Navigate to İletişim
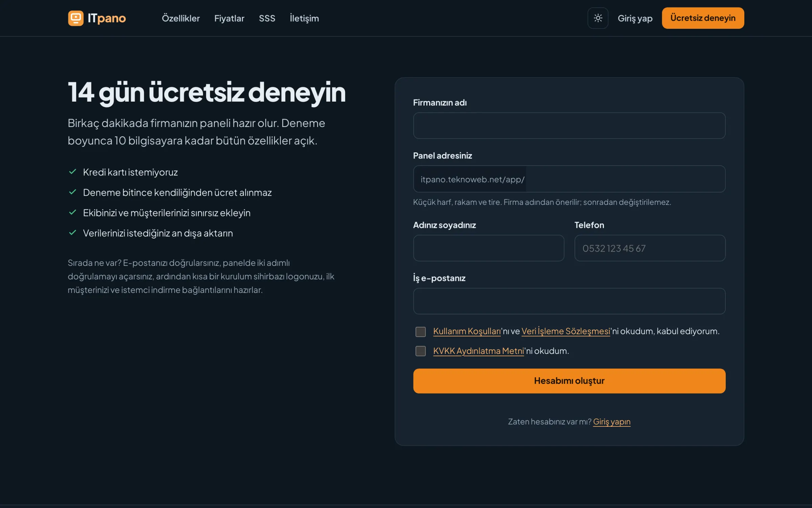812x508 pixels. point(304,18)
